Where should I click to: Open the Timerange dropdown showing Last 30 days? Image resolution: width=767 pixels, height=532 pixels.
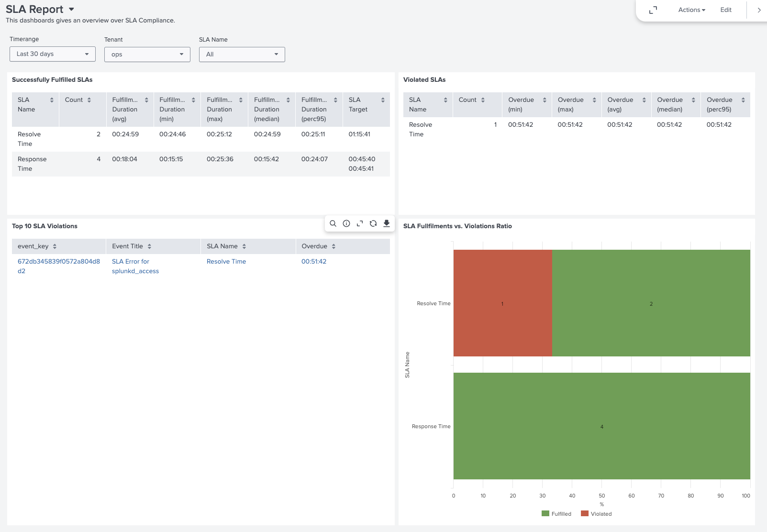[x=53, y=54]
